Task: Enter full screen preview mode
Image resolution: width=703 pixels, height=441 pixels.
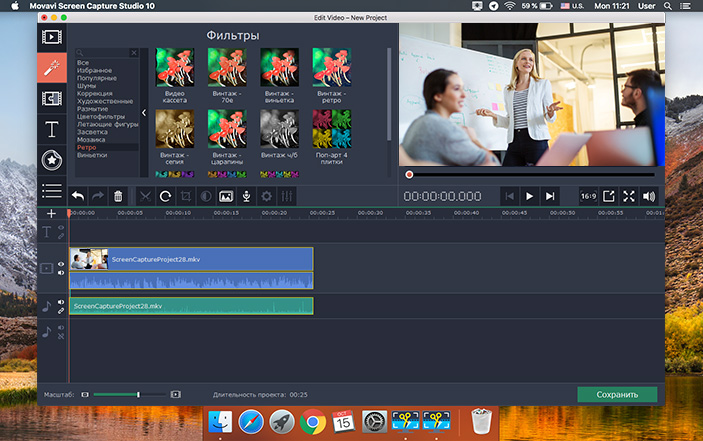Action: 629,196
